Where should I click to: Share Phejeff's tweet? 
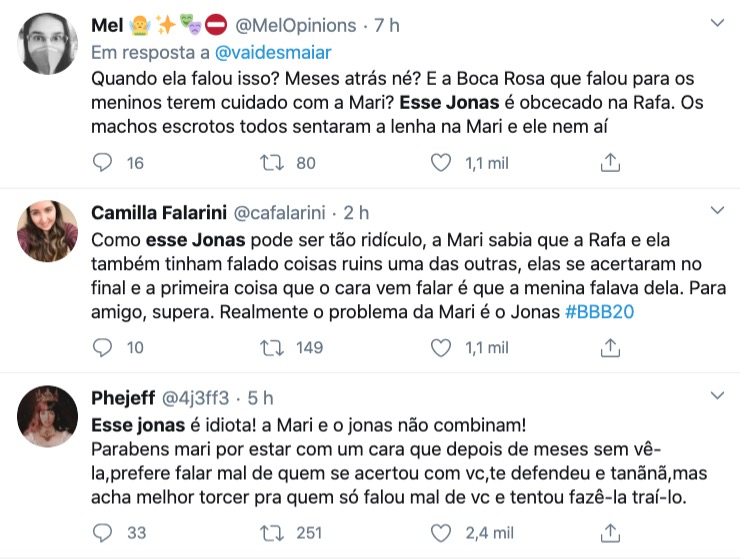tap(610, 533)
